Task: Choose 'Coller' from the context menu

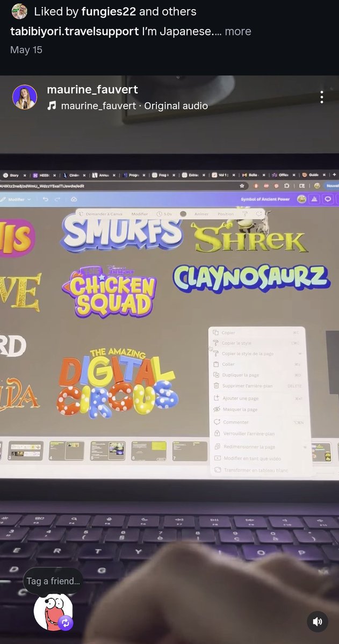Action: [258, 364]
